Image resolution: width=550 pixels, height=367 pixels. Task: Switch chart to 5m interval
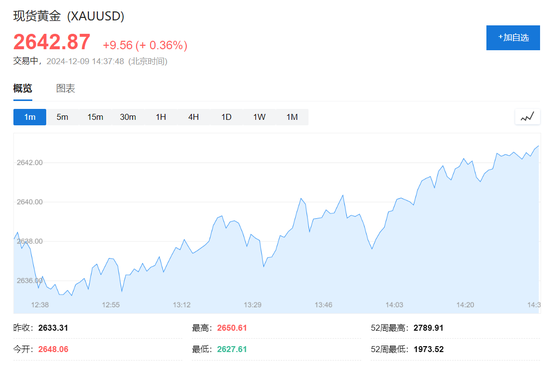(62, 117)
